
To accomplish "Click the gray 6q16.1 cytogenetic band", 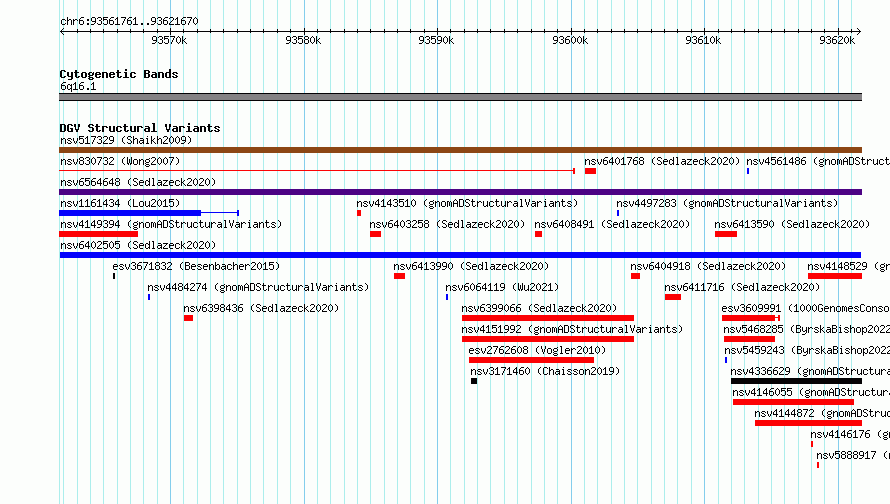I will coord(460,97).
